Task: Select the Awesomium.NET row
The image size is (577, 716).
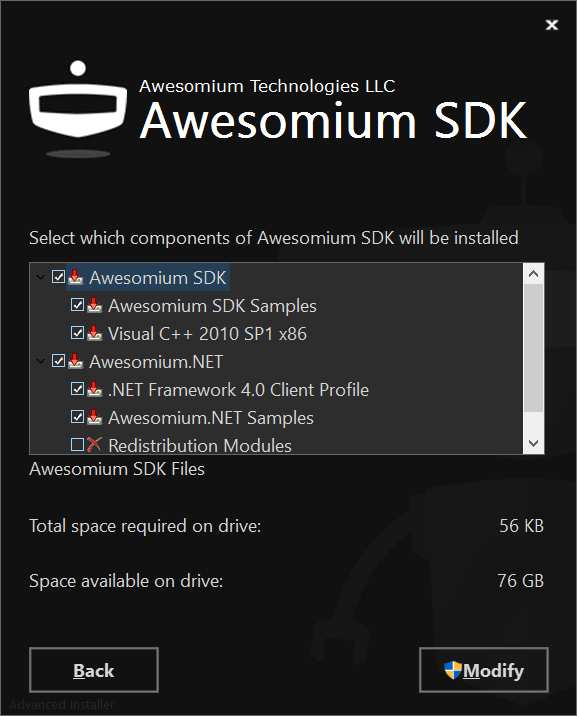Action: point(156,362)
